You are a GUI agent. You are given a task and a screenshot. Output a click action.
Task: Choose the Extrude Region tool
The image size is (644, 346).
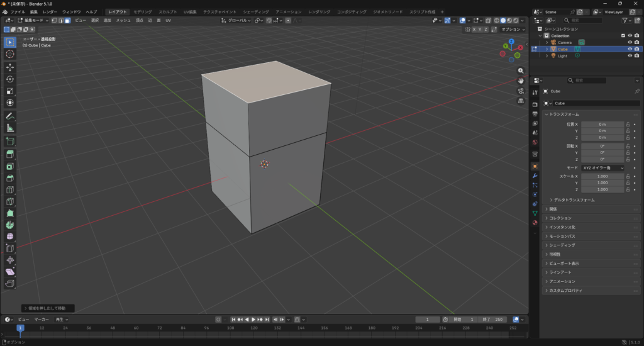click(x=10, y=155)
